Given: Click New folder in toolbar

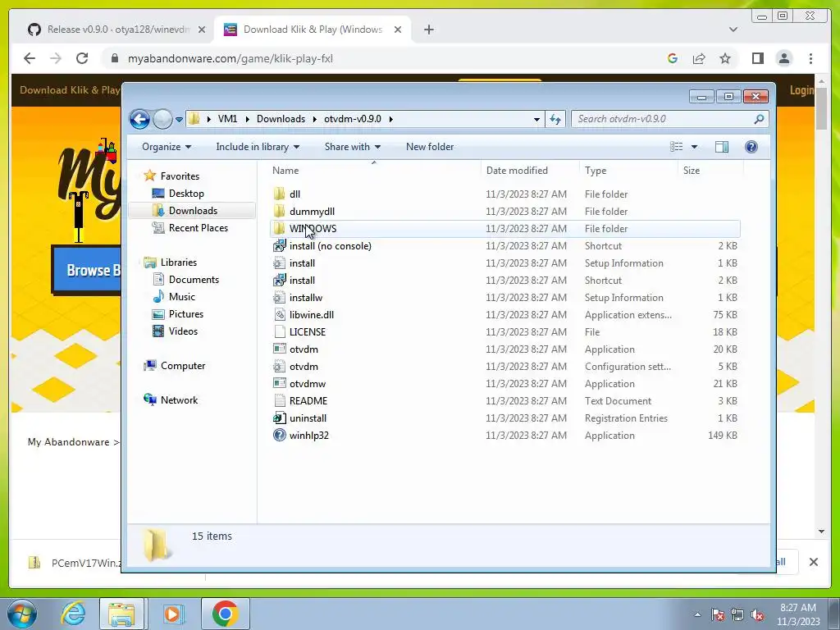Looking at the screenshot, I should coord(430,147).
